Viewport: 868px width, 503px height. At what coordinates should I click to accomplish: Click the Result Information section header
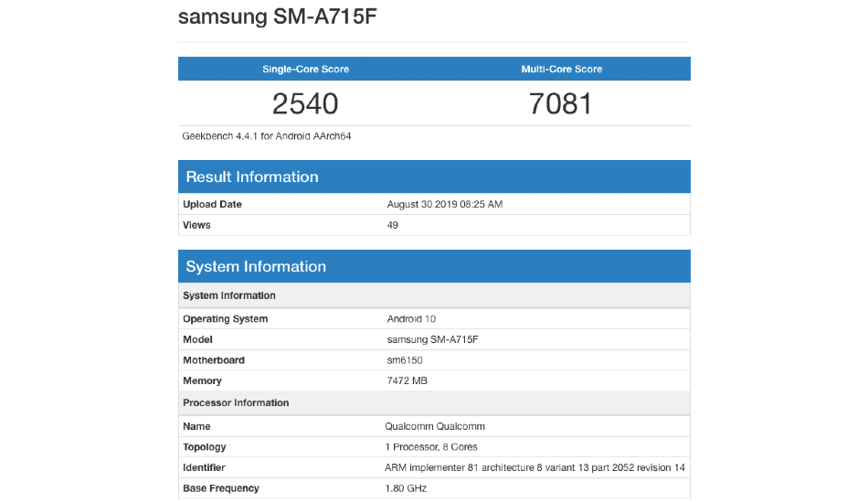coord(434,177)
